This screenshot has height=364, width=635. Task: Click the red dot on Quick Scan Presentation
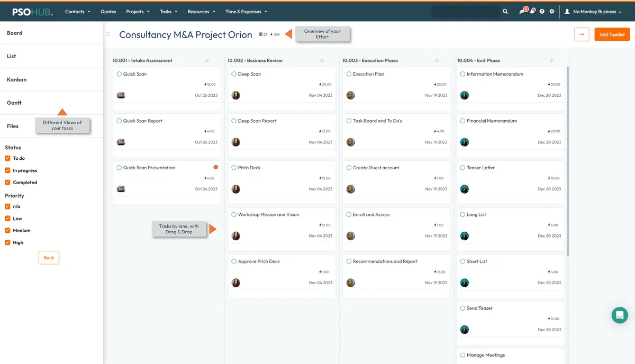pyautogui.click(x=215, y=167)
